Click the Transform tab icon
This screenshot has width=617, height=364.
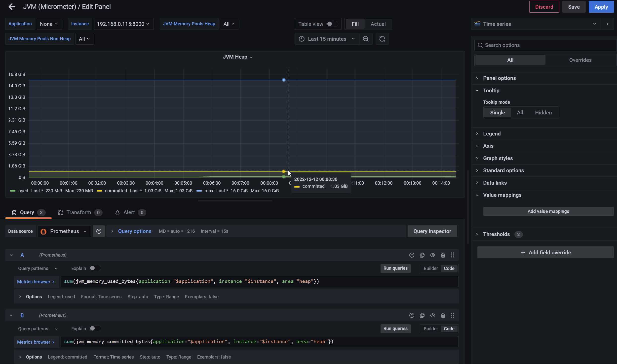click(60, 213)
